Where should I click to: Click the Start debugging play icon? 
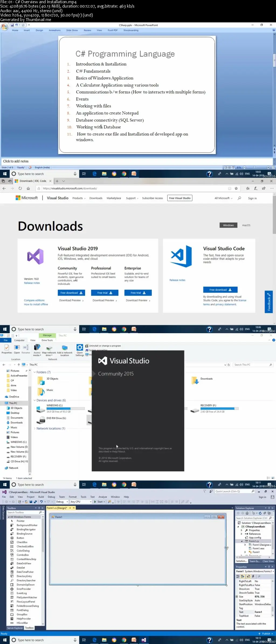95,502
